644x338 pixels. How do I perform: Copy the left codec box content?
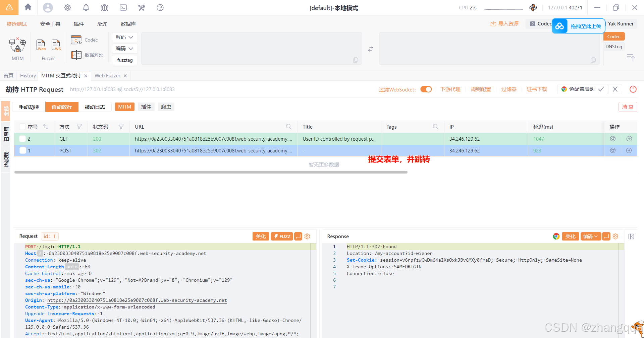click(356, 60)
